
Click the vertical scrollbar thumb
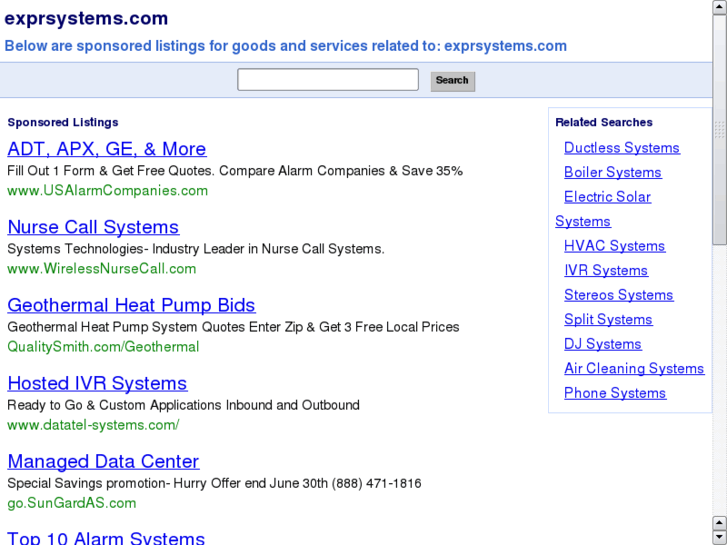coord(719,129)
